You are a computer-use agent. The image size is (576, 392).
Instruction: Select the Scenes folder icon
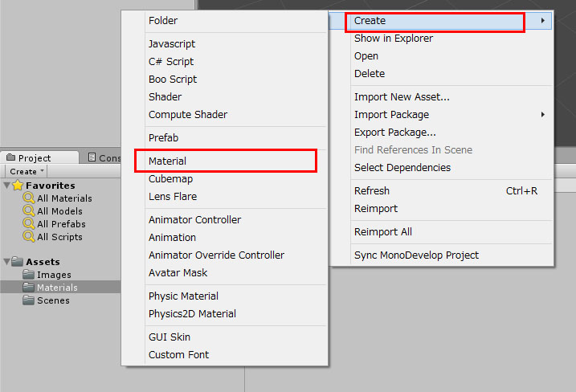click(28, 300)
